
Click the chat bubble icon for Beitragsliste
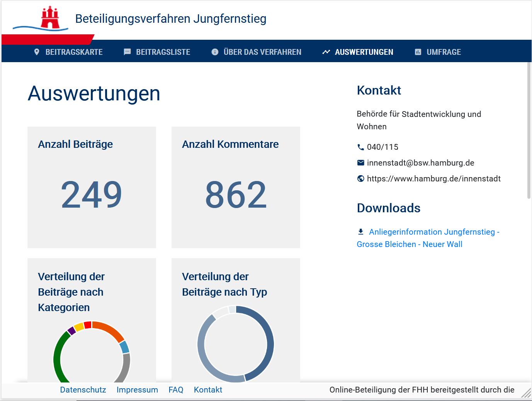tap(127, 52)
